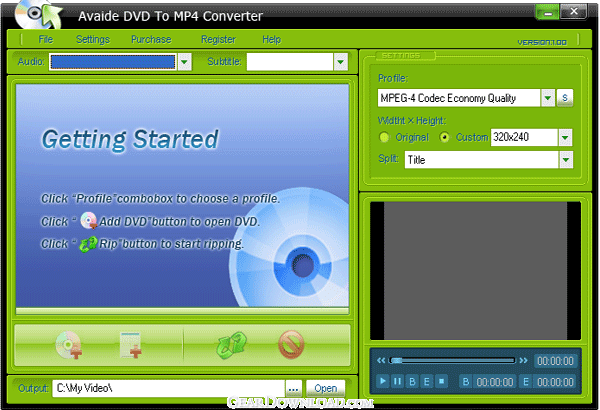Minimize the converter window

click(x=548, y=13)
